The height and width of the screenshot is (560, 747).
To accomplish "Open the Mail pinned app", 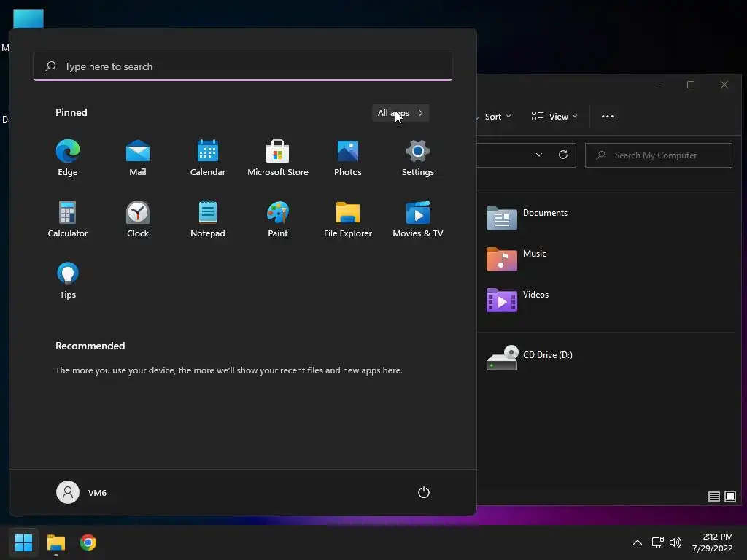I will (138, 158).
